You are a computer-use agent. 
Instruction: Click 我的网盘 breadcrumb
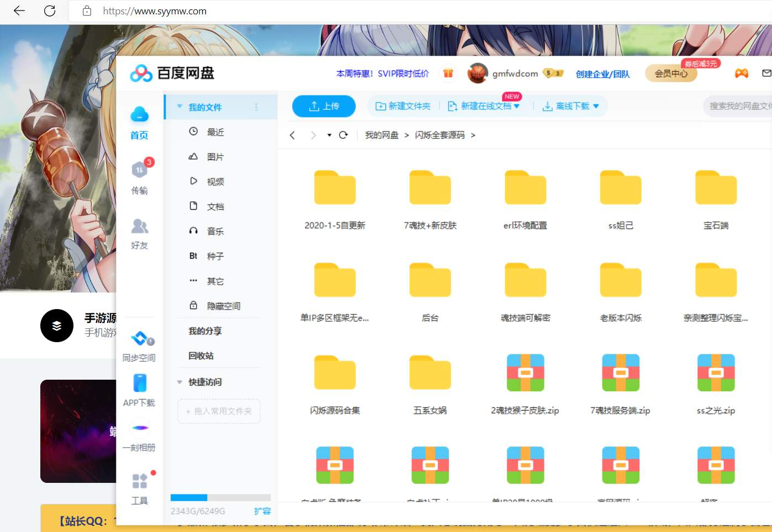(x=382, y=135)
